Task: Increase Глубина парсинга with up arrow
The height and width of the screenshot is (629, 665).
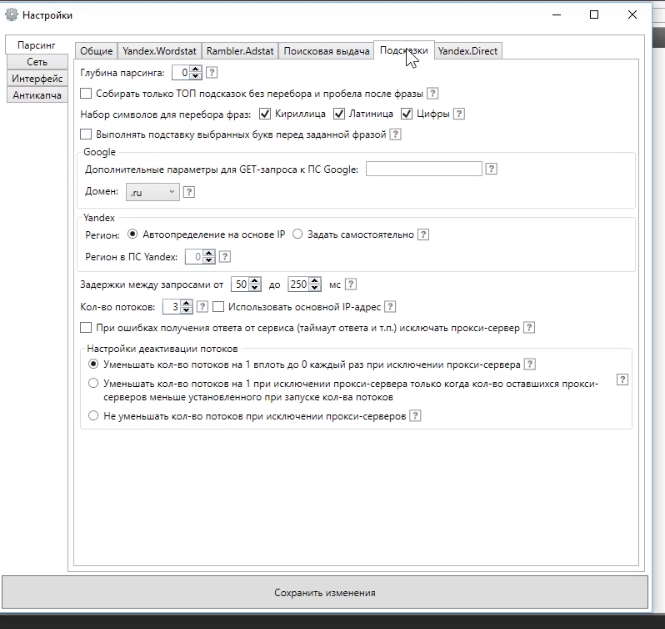Action: tap(195, 69)
